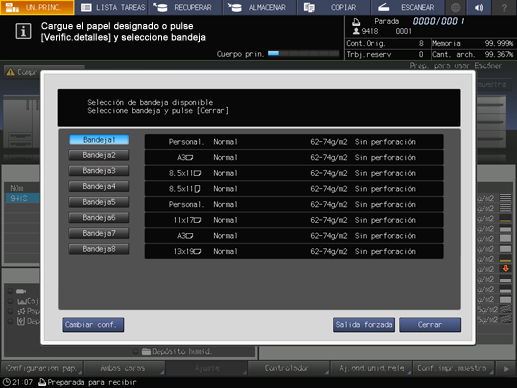Click the user icon beside 9418
This screenshot has height=388, width=517.
point(356,31)
